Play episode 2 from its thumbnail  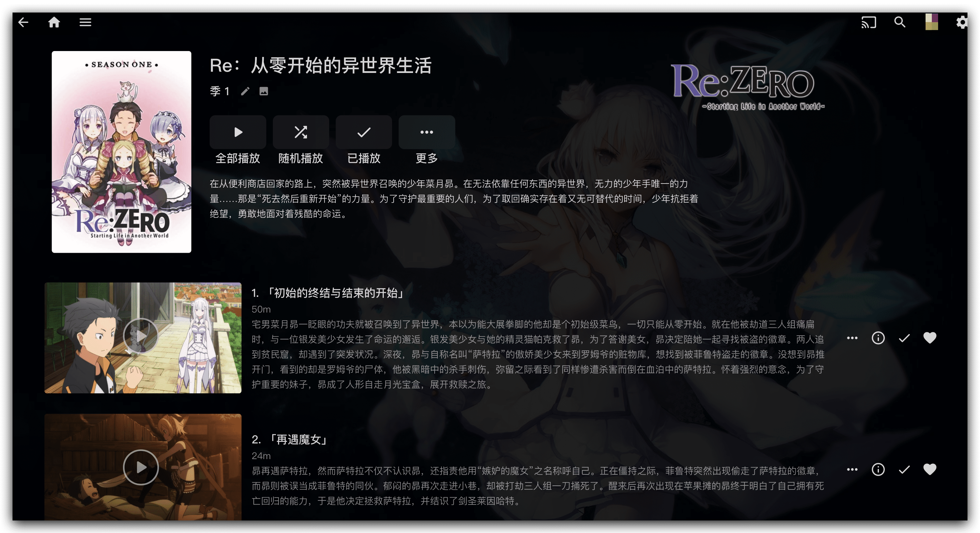[141, 467]
